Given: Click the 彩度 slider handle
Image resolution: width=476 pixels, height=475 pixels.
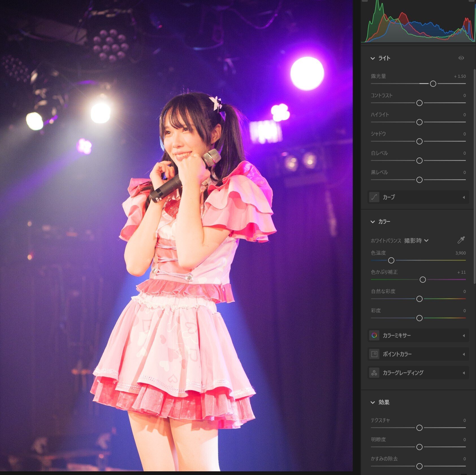Looking at the screenshot, I should [419, 318].
